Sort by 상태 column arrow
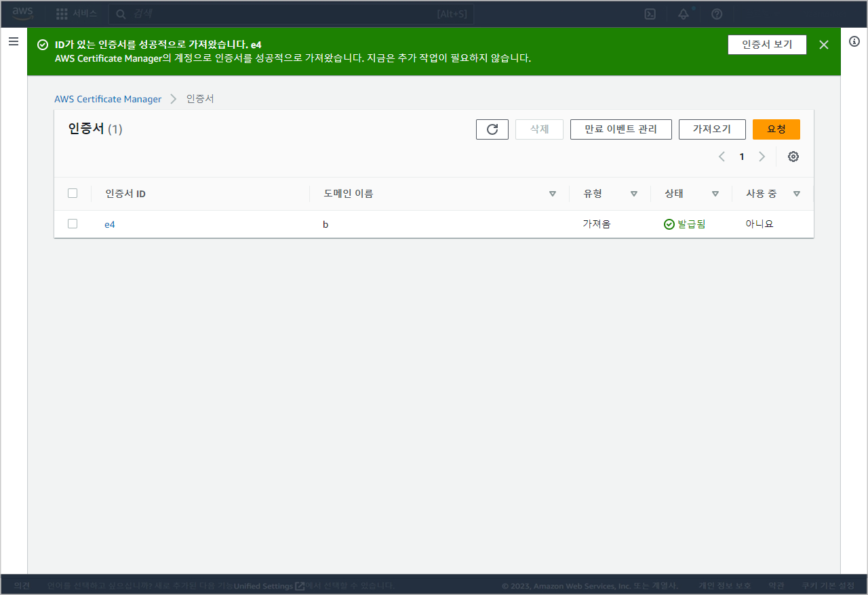Image resolution: width=868 pixels, height=595 pixels. (715, 194)
